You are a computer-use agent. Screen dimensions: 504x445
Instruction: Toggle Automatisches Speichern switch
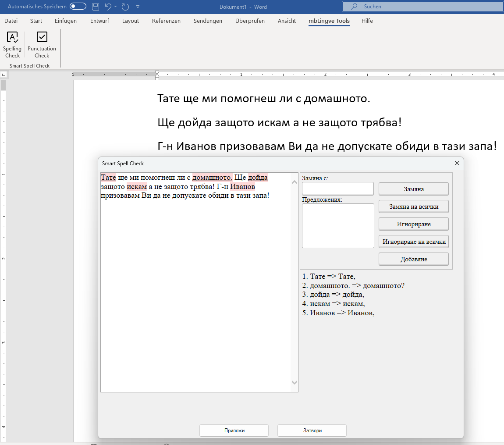tap(78, 7)
